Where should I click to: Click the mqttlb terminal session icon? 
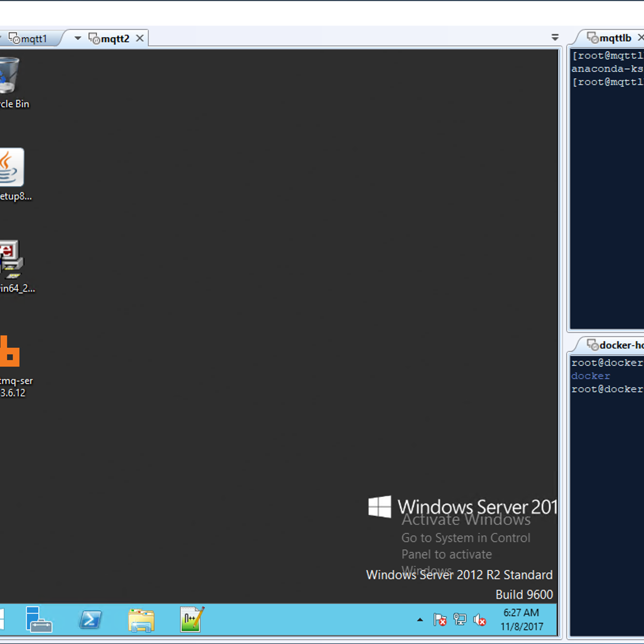(x=592, y=38)
